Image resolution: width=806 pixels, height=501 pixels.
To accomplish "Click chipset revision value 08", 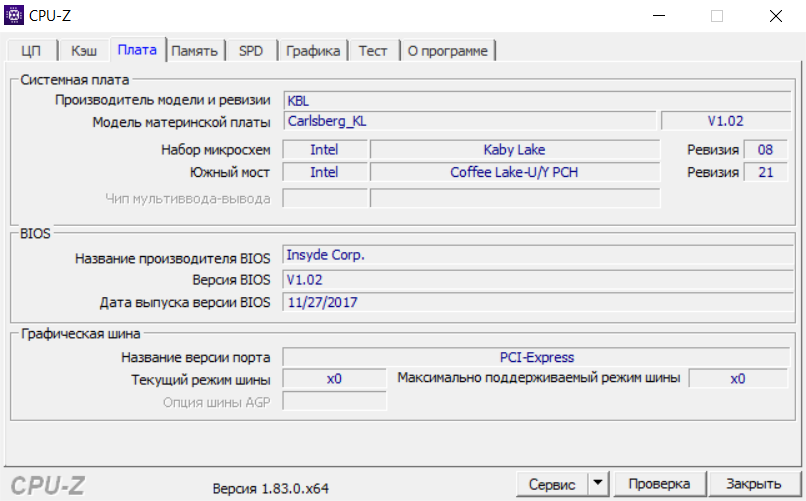I will 765,150.
